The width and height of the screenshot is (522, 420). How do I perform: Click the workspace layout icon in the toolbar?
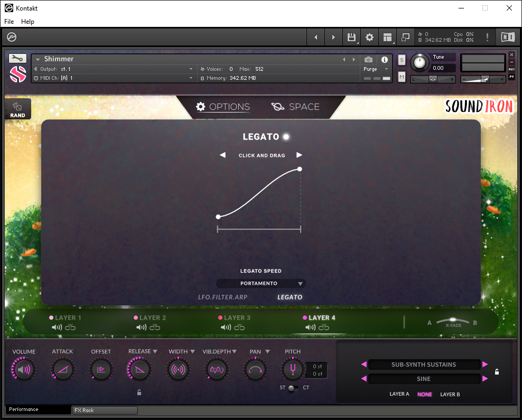coord(387,37)
